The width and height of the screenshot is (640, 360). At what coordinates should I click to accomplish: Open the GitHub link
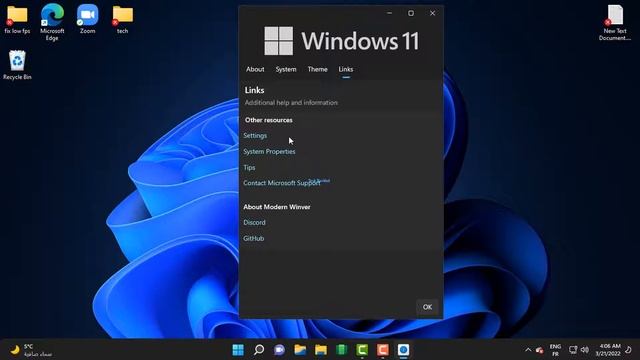point(253,238)
